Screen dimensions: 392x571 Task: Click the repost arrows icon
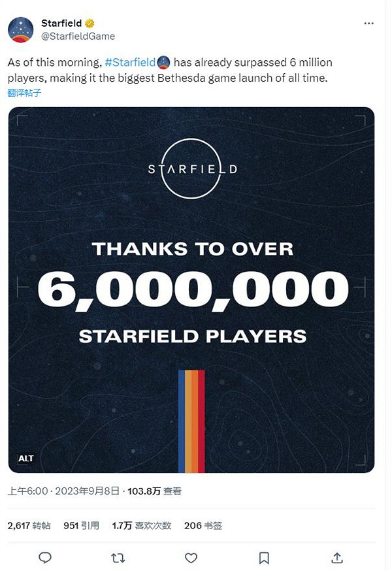pyautogui.click(x=118, y=557)
